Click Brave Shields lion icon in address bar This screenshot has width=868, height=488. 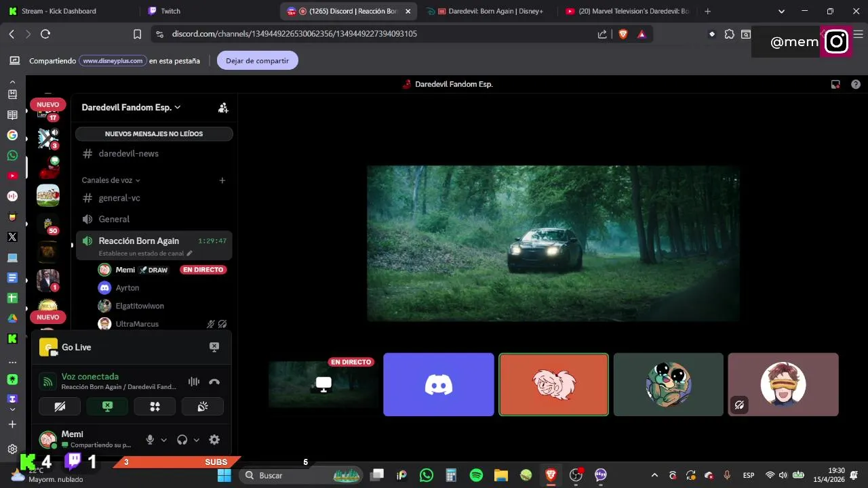tap(623, 34)
